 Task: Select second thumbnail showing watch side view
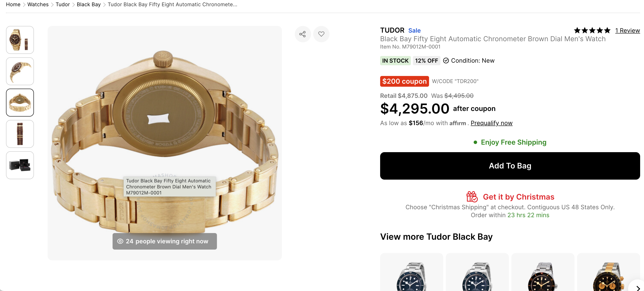(20, 71)
